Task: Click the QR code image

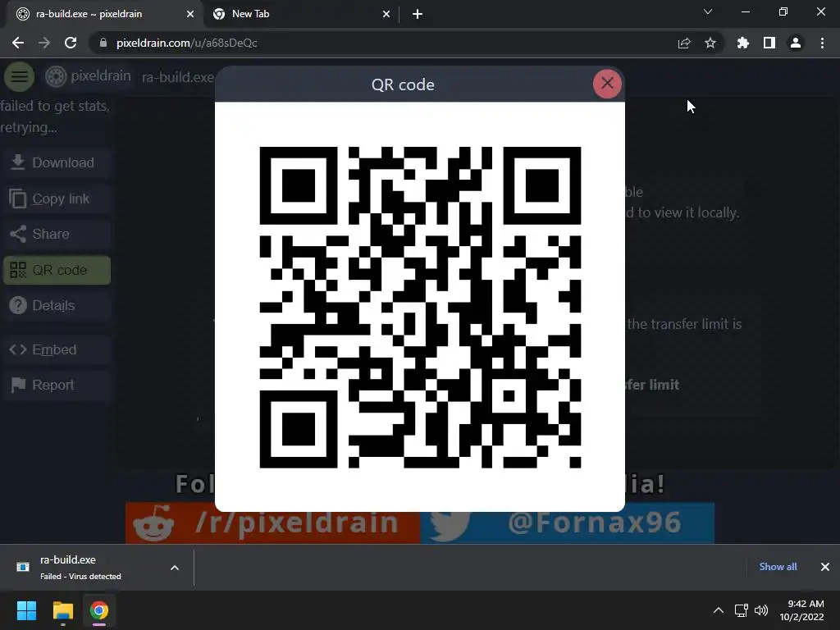Action: (420, 307)
